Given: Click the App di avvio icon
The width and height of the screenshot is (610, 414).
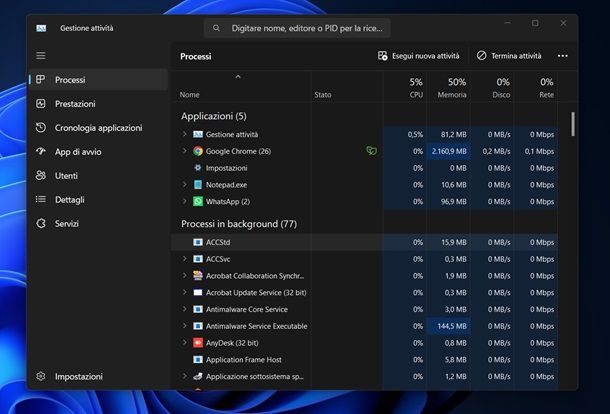Looking at the screenshot, I should 40,151.
